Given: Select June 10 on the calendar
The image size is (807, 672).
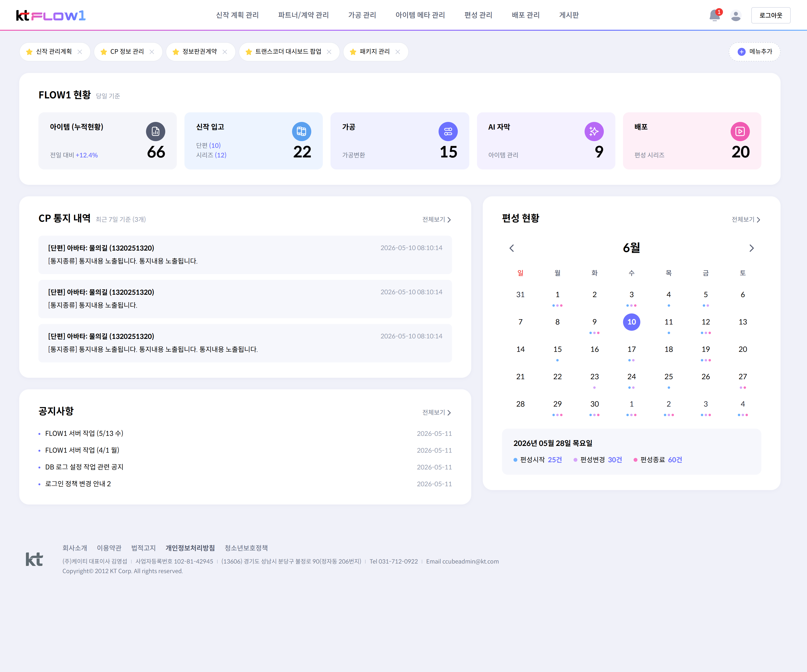Looking at the screenshot, I should pos(631,322).
